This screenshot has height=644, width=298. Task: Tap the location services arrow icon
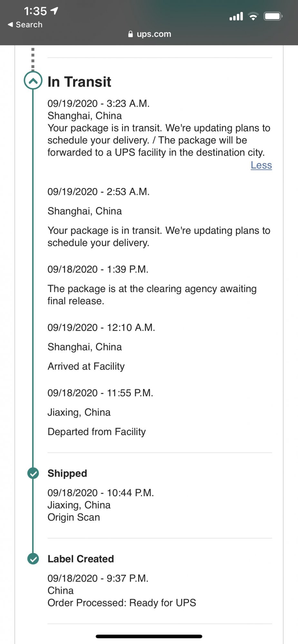(x=54, y=11)
